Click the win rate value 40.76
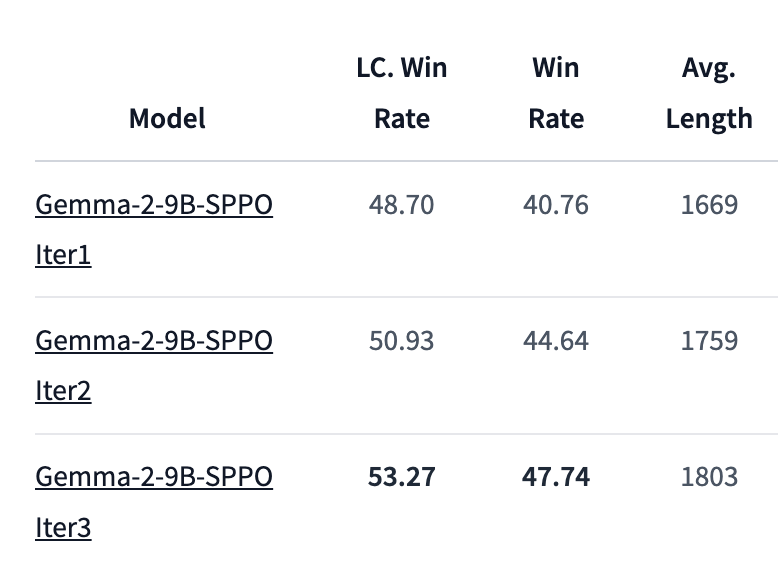 (556, 205)
